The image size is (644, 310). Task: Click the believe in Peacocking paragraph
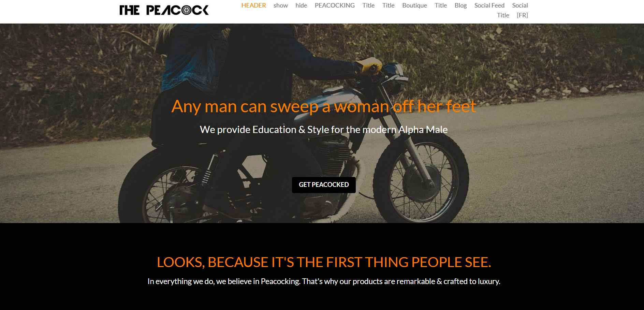324,281
